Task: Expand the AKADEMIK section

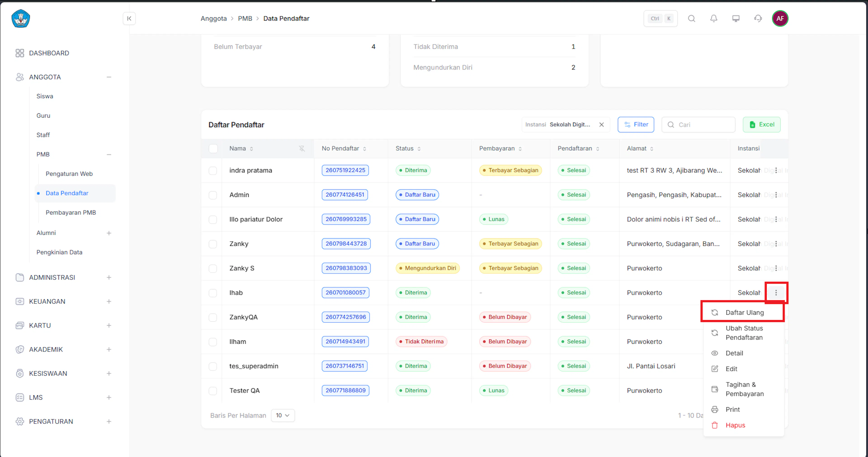Action: (x=109, y=350)
